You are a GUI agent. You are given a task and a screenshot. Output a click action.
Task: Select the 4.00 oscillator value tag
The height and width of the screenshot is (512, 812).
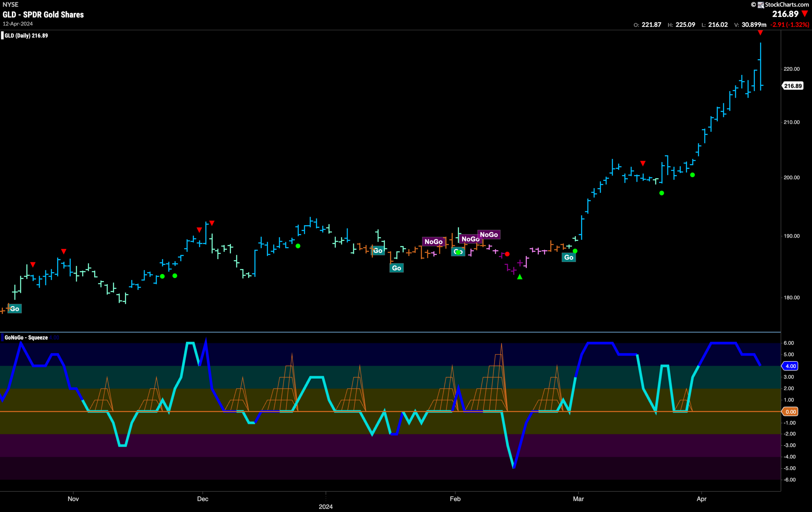click(790, 366)
